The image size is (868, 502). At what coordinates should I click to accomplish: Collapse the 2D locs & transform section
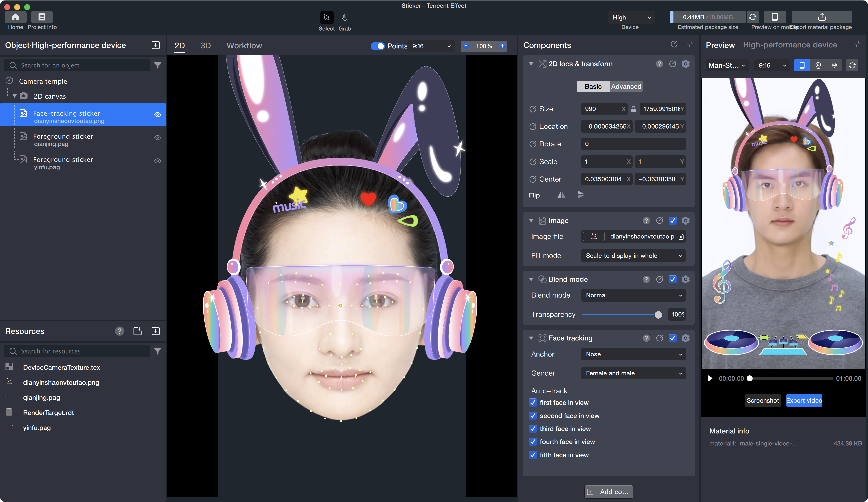pos(531,64)
